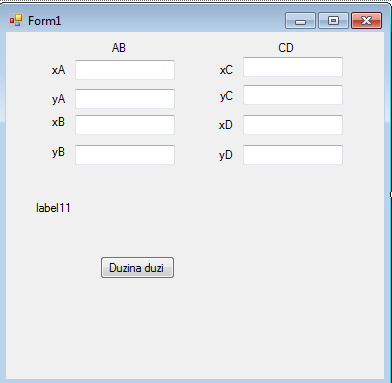The width and height of the screenshot is (392, 383).
Task: Click into the yB input field
Action: 125,154
